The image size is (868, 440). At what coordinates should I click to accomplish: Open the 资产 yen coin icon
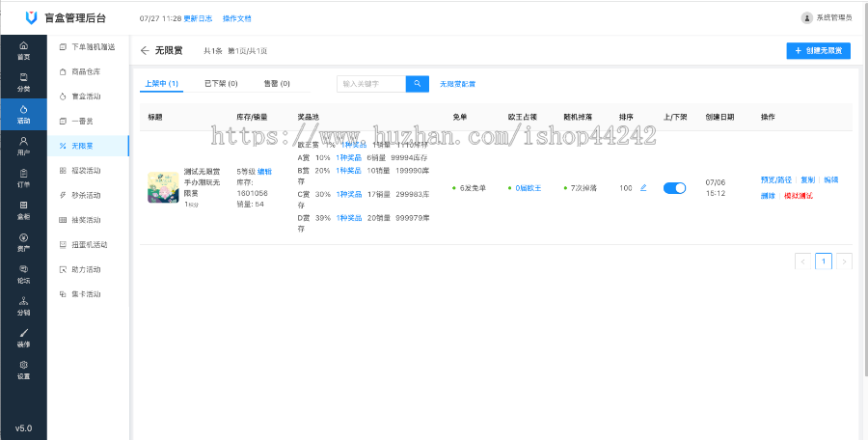[23, 237]
